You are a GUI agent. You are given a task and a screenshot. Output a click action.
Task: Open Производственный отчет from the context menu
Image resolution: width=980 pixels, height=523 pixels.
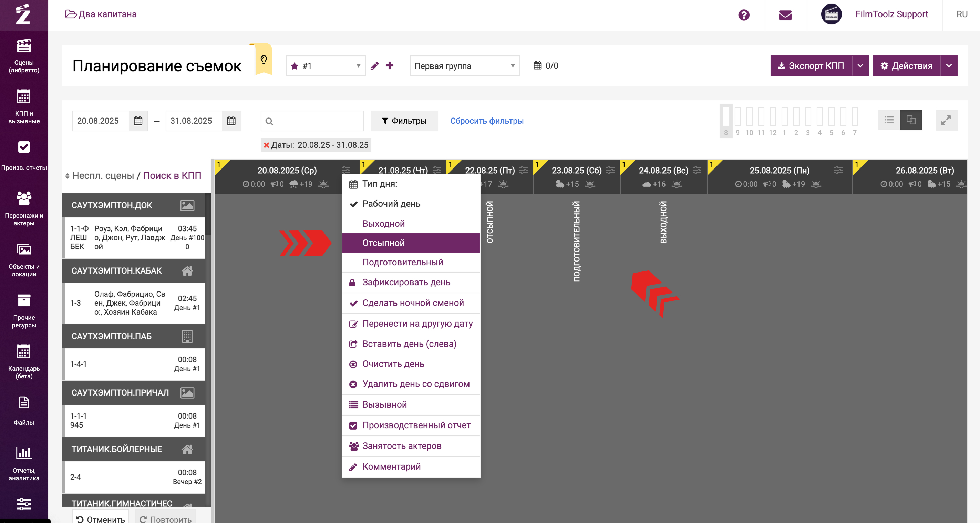pyautogui.click(x=411, y=425)
